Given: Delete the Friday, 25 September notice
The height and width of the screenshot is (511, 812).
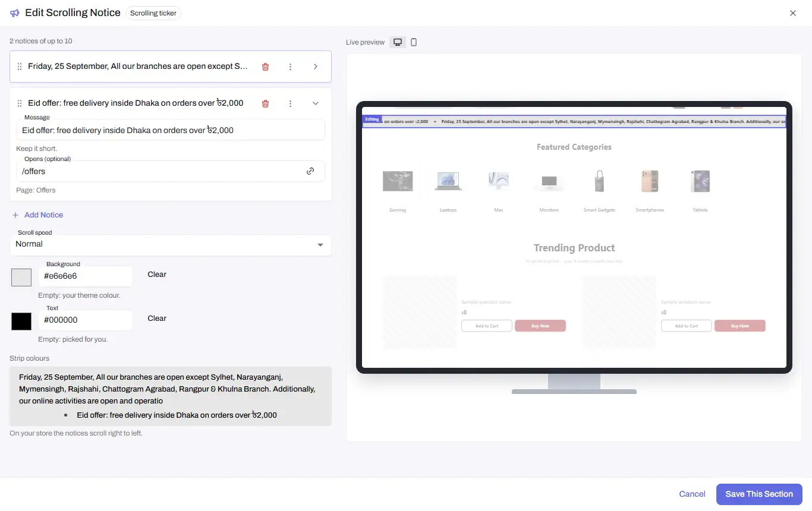Looking at the screenshot, I should click(x=265, y=67).
